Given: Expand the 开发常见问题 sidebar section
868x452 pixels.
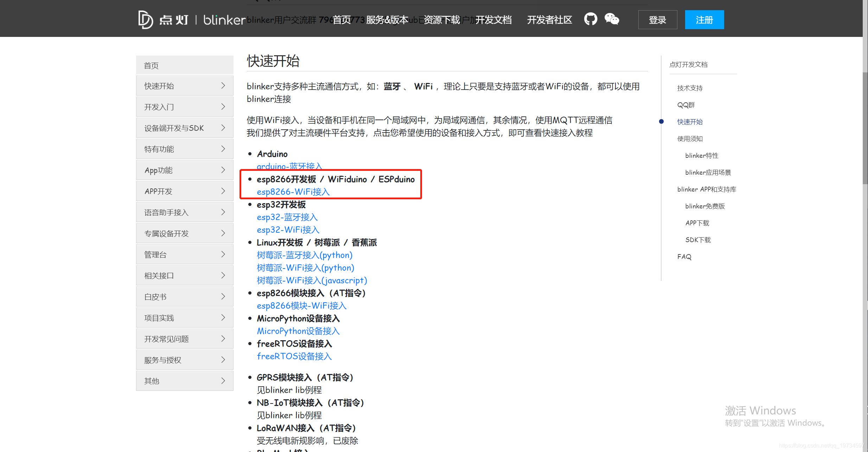Looking at the screenshot, I should pos(185,338).
